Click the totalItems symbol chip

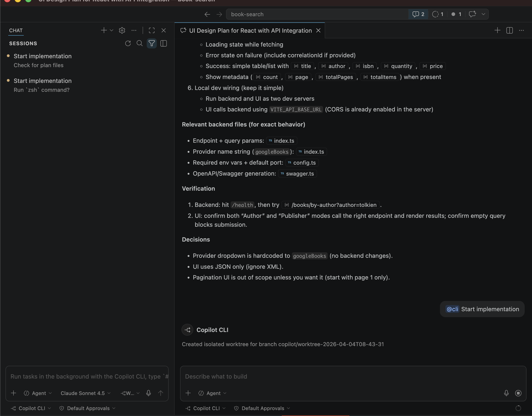point(380,77)
